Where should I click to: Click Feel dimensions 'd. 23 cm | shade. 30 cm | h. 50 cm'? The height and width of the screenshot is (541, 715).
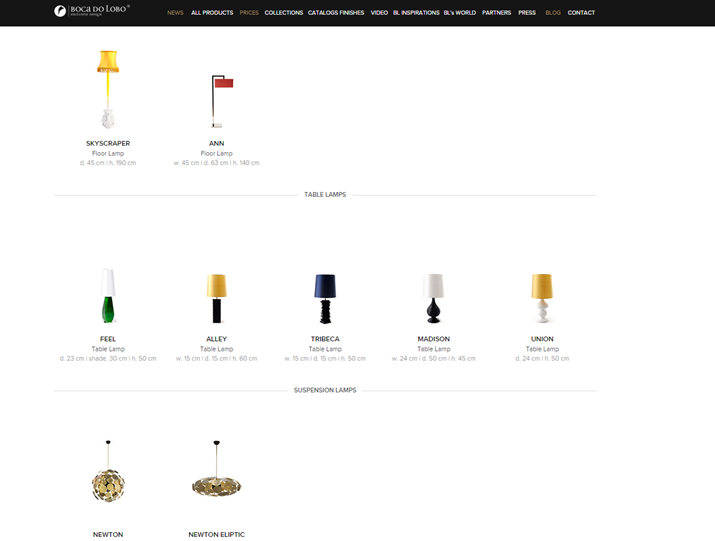click(x=108, y=359)
